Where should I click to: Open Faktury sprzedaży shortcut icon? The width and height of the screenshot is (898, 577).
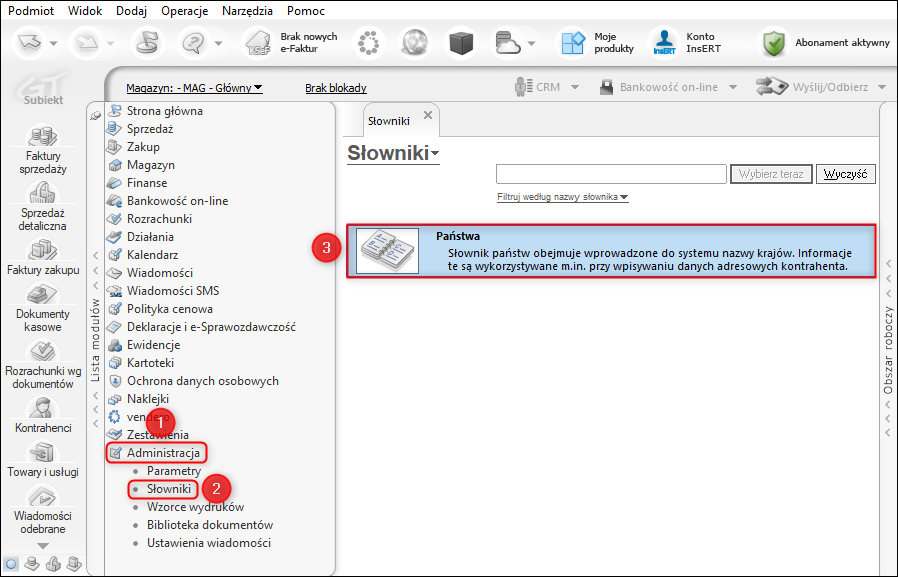[x=43, y=136]
